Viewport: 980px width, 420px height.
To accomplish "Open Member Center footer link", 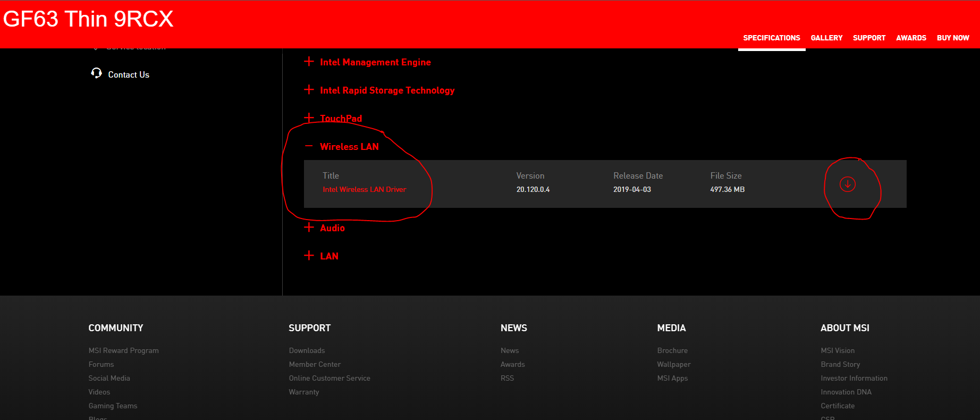I will (x=315, y=364).
